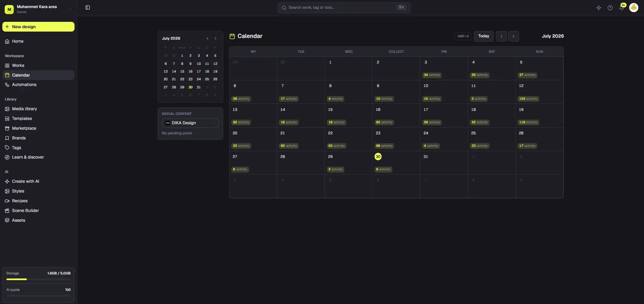The width and height of the screenshot is (644, 304).
Task: Click the Automations icon
Action: coord(7,85)
